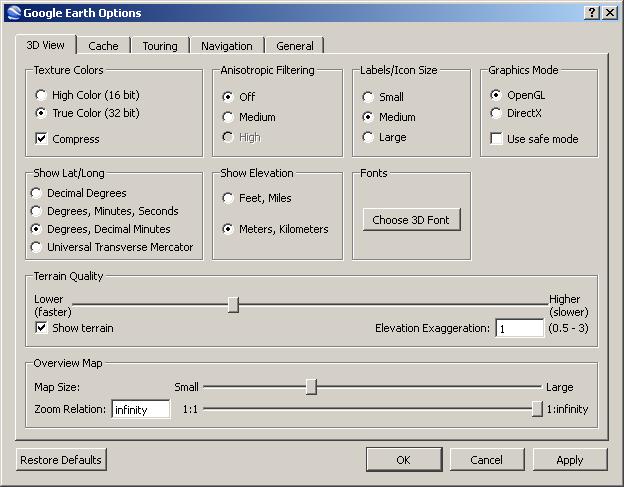The image size is (624, 487).
Task: Switch to the Cache tab
Action: [103, 46]
